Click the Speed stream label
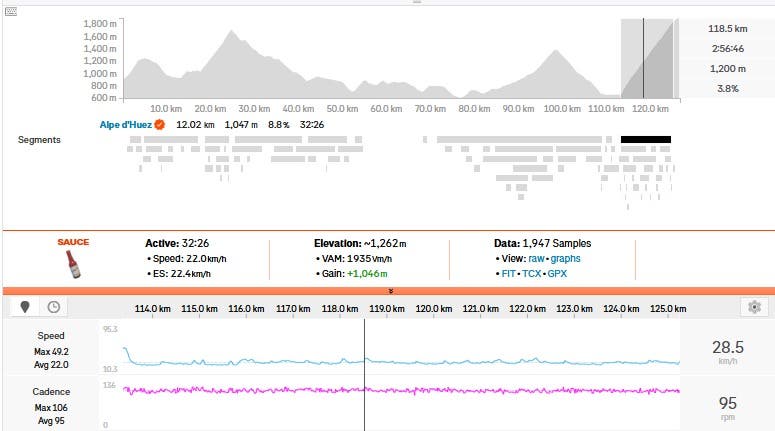 pyautogui.click(x=51, y=336)
